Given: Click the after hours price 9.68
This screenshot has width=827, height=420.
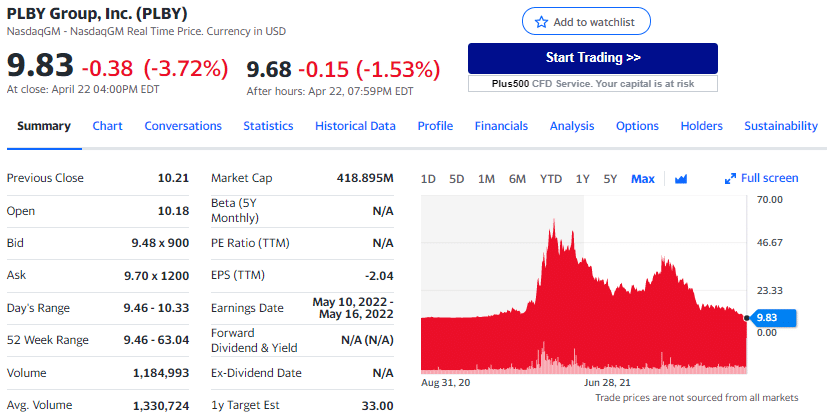Looking at the screenshot, I should [x=269, y=69].
